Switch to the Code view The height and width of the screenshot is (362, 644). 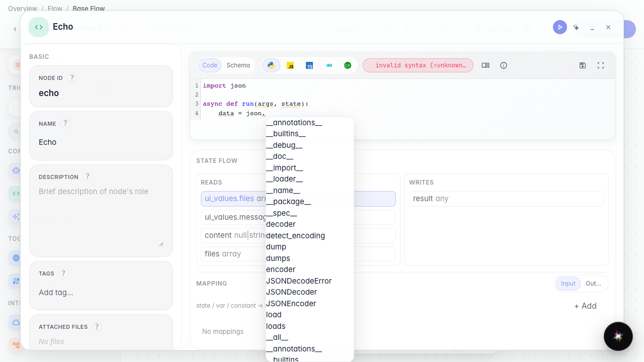point(210,65)
